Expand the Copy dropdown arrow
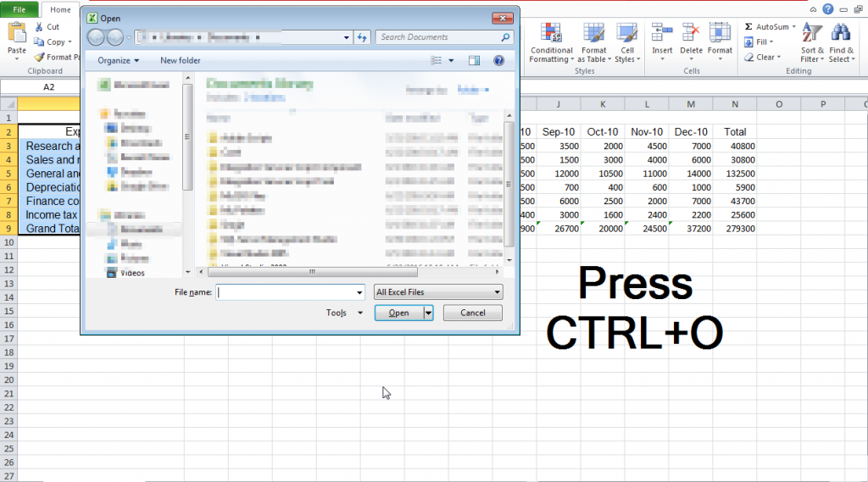 click(x=70, y=42)
